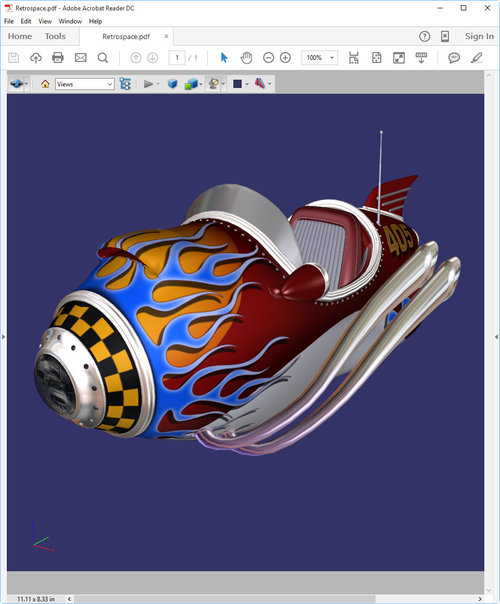Select the Hand pan tool
Screen dimensions: 500x604
(246, 58)
